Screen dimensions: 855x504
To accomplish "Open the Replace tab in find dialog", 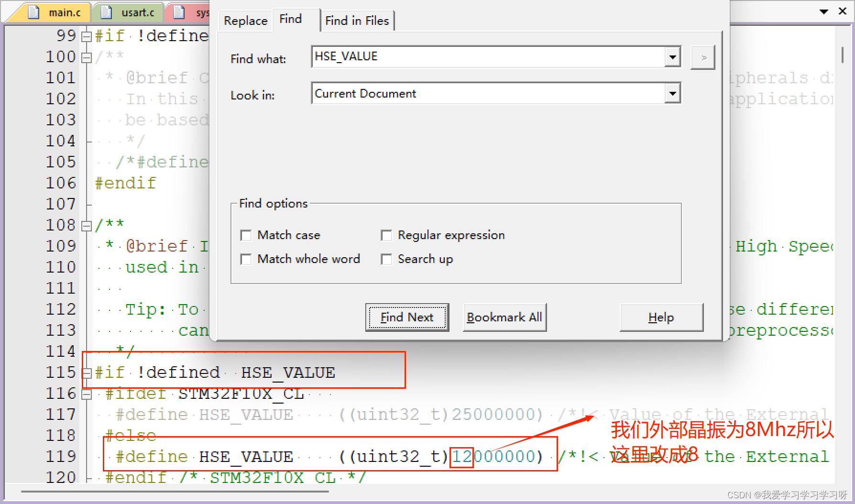I will pos(245,21).
